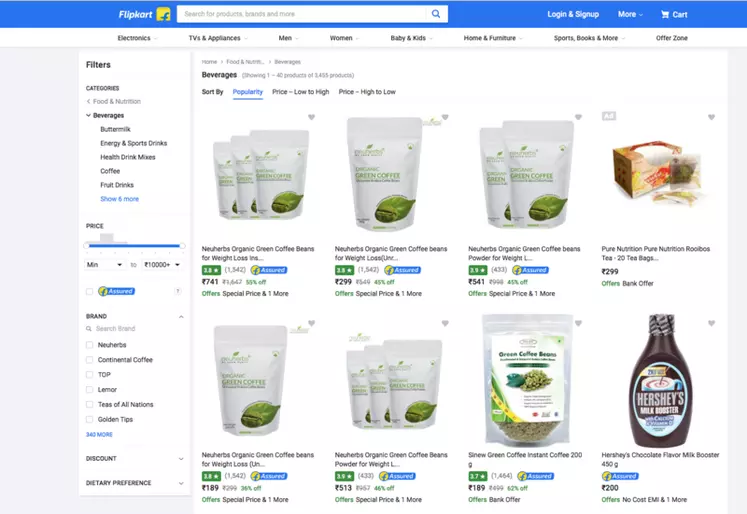Open the TVs & Appliances menu
747x514 pixels.
[x=218, y=38]
